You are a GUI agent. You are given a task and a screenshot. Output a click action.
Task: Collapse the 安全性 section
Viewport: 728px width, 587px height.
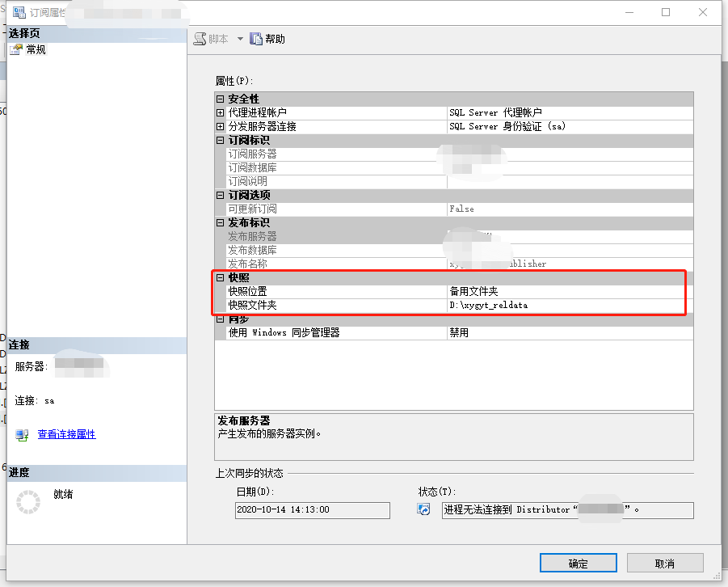tap(220, 99)
